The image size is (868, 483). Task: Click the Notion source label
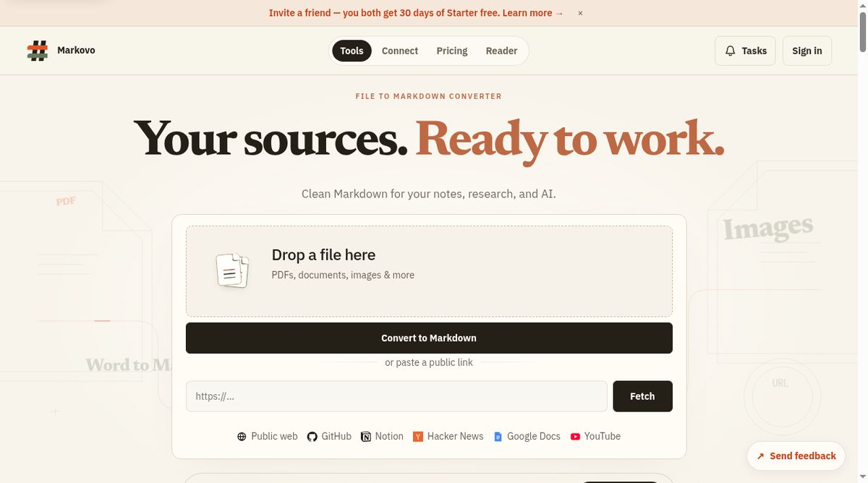[x=389, y=437]
